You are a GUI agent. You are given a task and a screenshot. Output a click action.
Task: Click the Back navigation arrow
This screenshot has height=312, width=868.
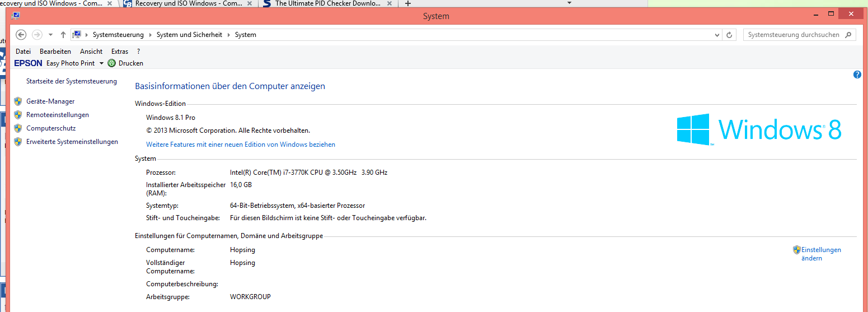tap(21, 35)
